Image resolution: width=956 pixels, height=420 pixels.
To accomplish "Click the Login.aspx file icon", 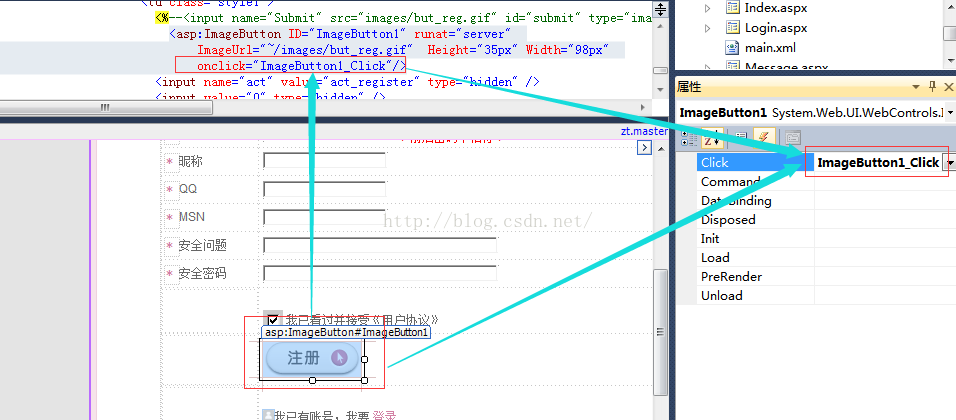I will pos(732,28).
